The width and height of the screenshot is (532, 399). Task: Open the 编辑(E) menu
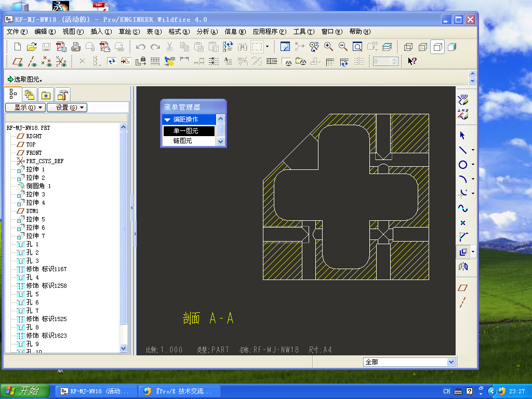pos(45,32)
